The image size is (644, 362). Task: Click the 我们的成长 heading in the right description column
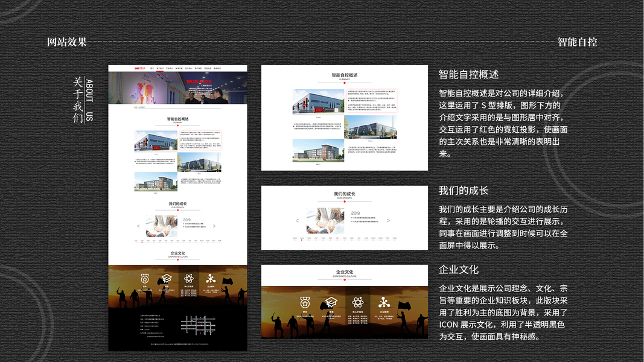(464, 191)
